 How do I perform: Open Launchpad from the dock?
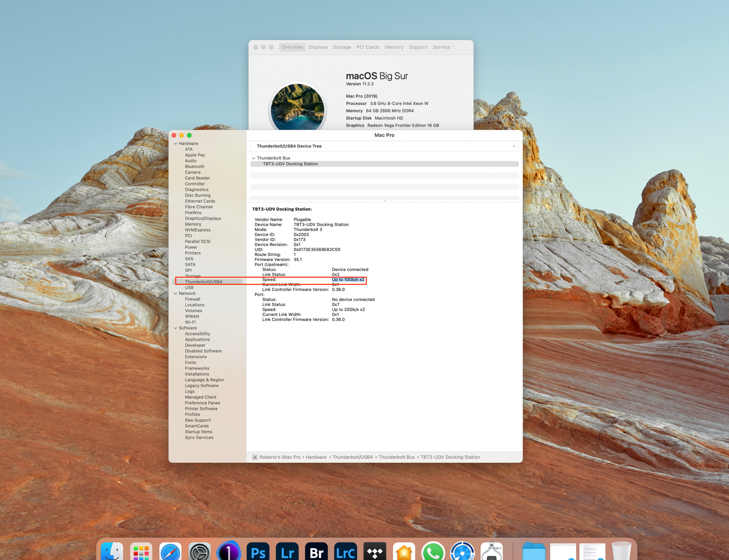[141, 552]
